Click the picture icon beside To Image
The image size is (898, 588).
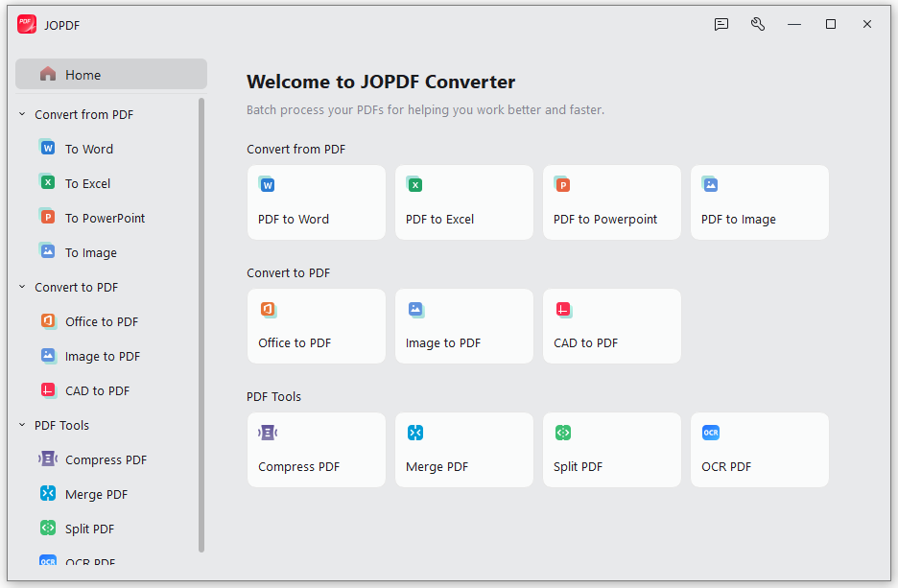pyautogui.click(x=48, y=250)
